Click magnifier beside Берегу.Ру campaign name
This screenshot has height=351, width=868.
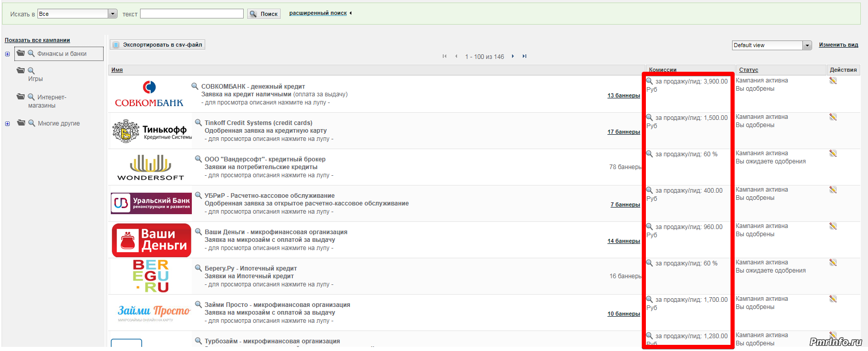coord(199,268)
